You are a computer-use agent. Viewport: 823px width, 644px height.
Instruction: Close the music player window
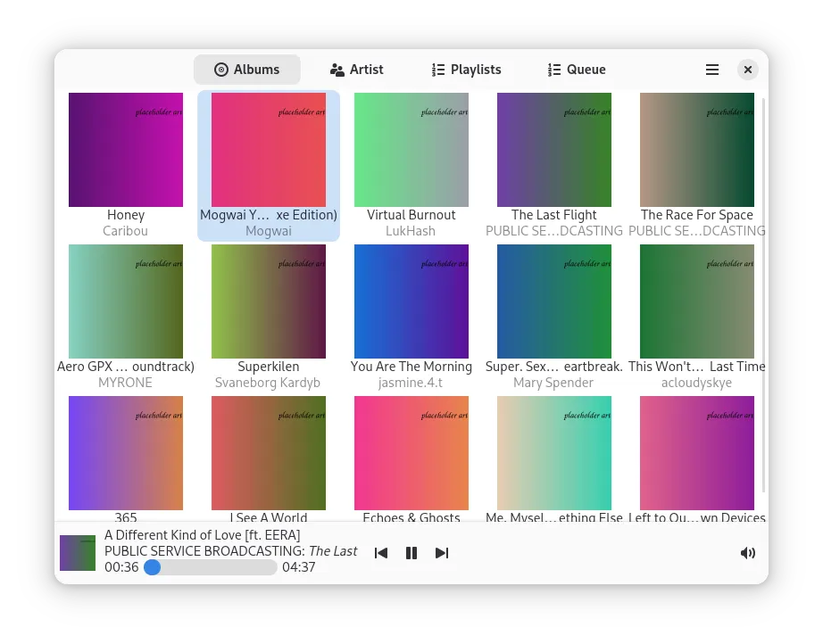coord(747,70)
